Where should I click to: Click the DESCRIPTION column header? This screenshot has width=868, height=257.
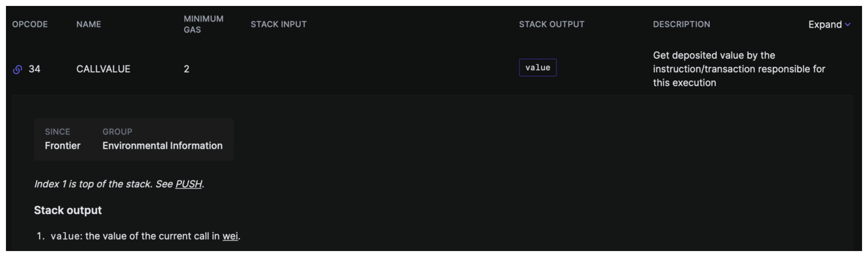coord(681,24)
